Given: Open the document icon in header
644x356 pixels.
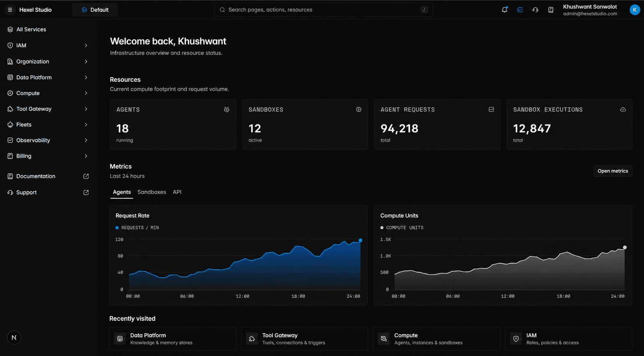Looking at the screenshot, I should [551, 10].
